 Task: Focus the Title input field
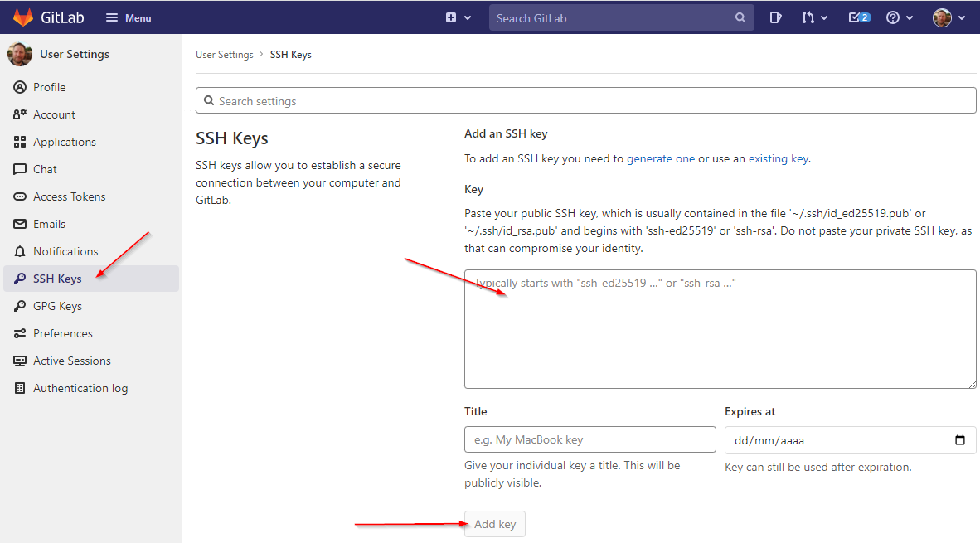[589, 439]
